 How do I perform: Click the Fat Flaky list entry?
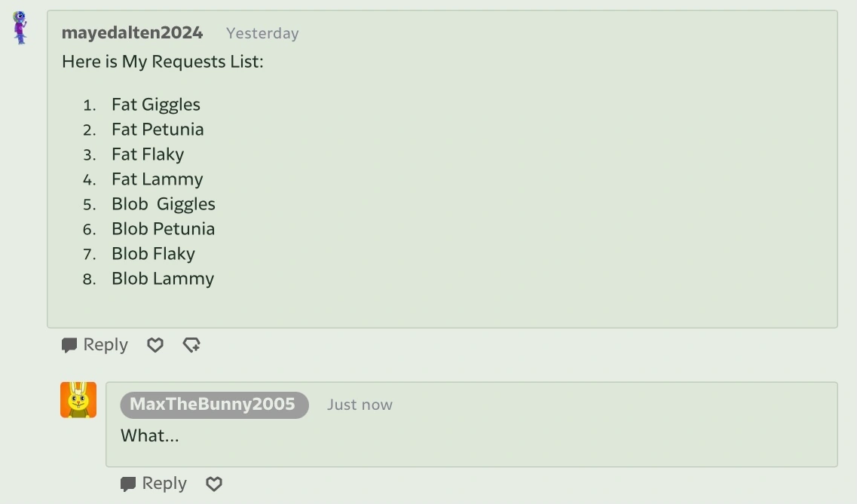pyautogui.click(x=148, y=154)
